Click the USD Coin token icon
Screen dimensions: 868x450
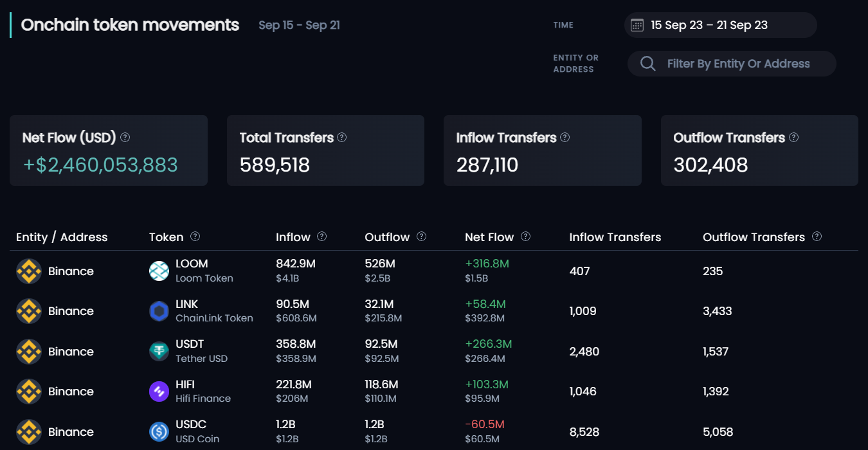pos(159,432)
